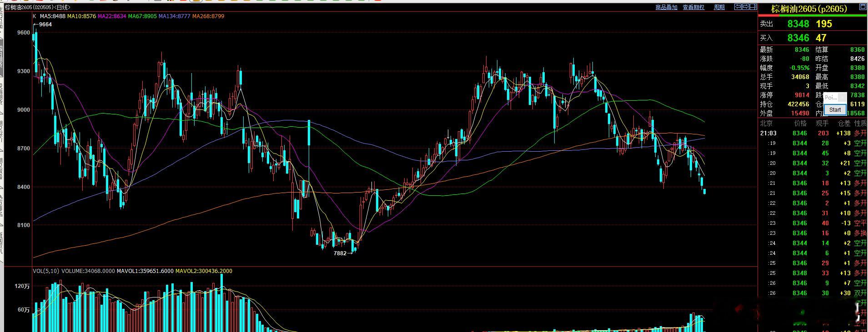
Task: Click the 9000 price axis label
Action: (x=24, y=110)
